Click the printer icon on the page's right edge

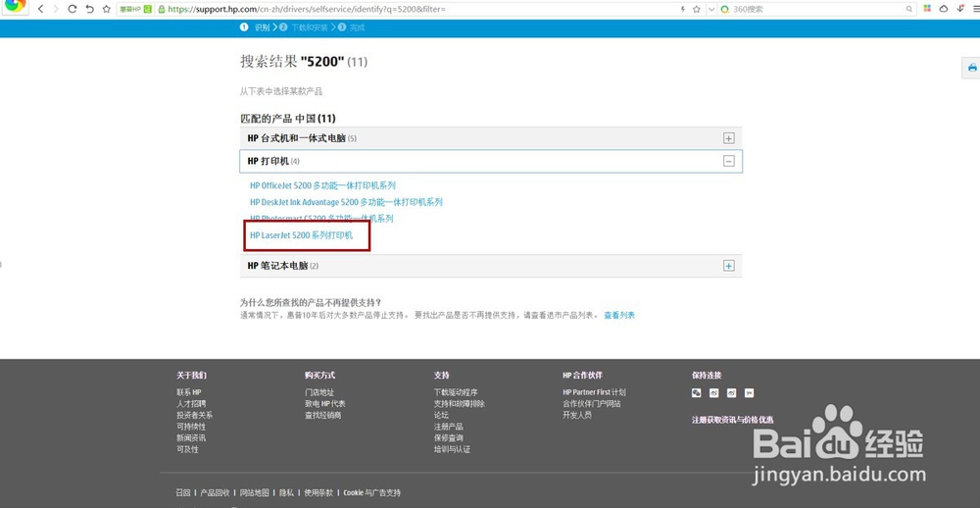point(972,68)
